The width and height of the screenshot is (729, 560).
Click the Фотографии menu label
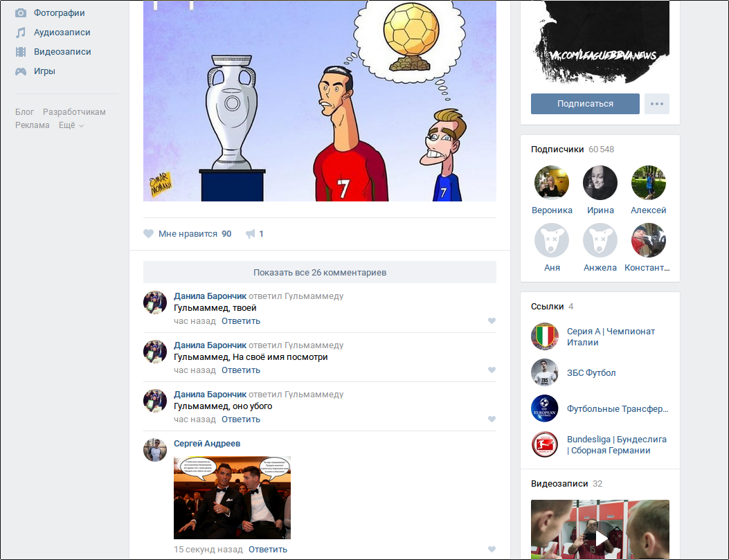[59, 13]
